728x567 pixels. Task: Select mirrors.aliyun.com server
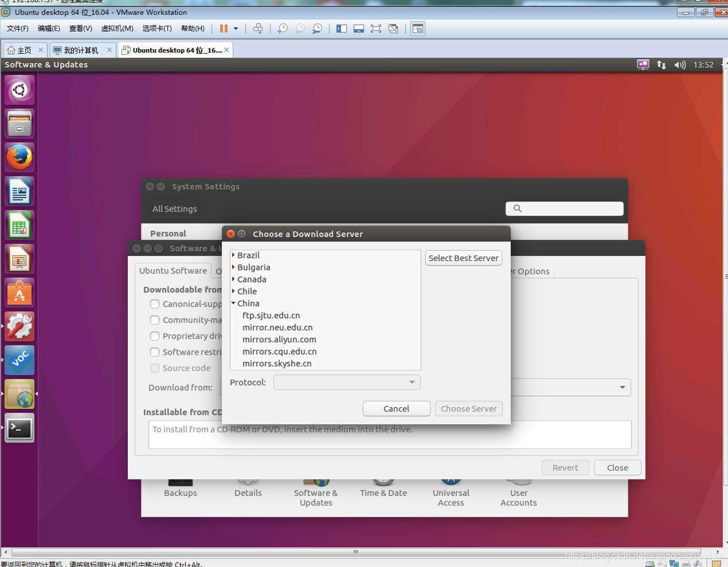(x=279, y=340)
